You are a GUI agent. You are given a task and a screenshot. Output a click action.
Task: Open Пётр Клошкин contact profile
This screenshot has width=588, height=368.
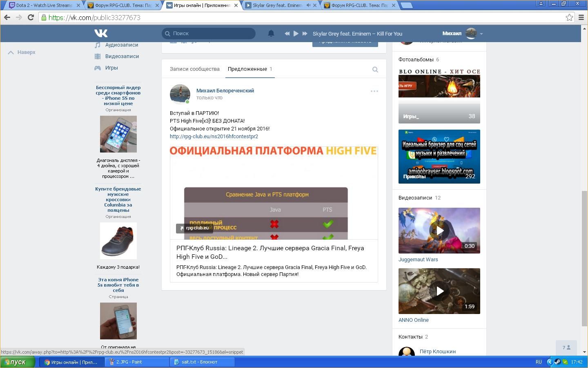(x=438, y=352)
